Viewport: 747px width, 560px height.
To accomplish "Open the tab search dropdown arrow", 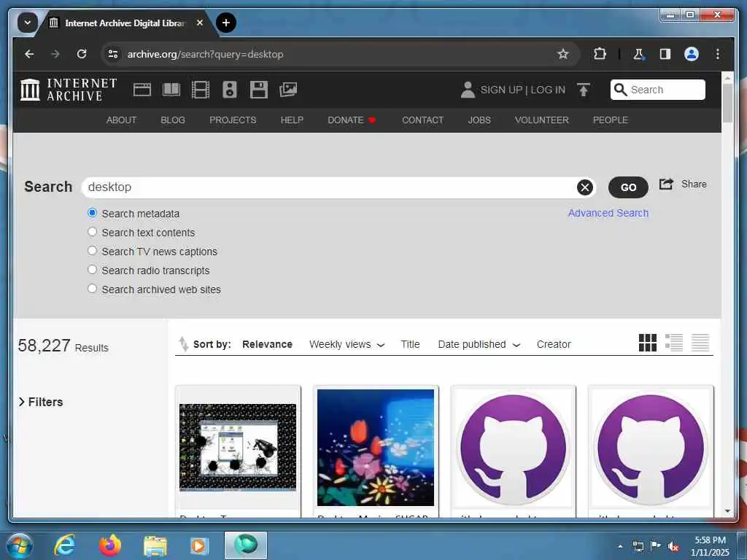I will click(x=28, y=23).
